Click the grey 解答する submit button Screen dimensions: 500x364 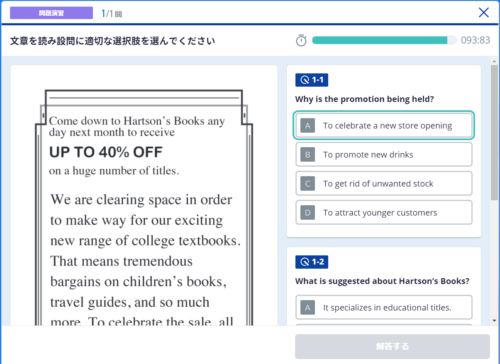click(392, 346)
